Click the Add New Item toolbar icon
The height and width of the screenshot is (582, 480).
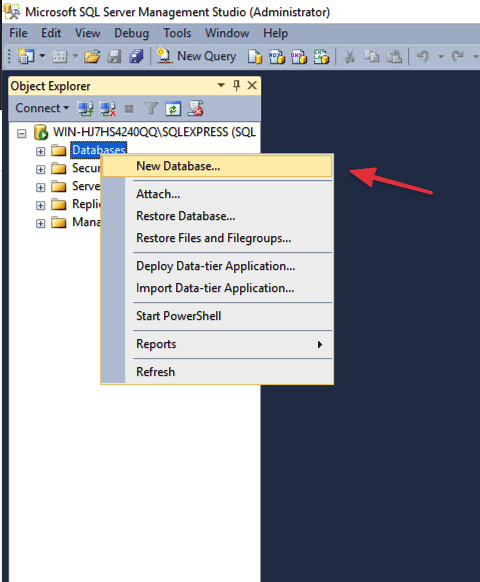pyautogui.click(x=59, y=56)
